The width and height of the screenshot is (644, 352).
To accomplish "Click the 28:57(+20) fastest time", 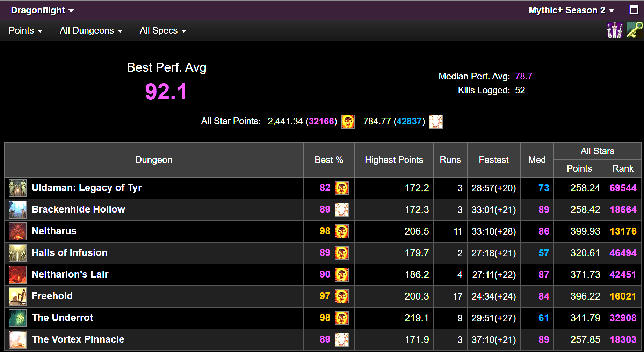I will pos(494,188).
